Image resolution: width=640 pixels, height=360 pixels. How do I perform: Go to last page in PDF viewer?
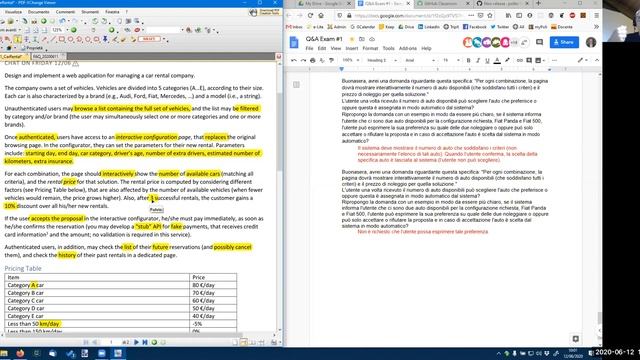tap(145, 342)
